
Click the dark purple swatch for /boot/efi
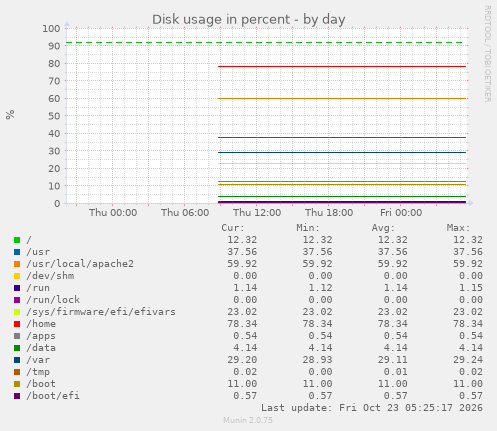(x=17, y=396)
